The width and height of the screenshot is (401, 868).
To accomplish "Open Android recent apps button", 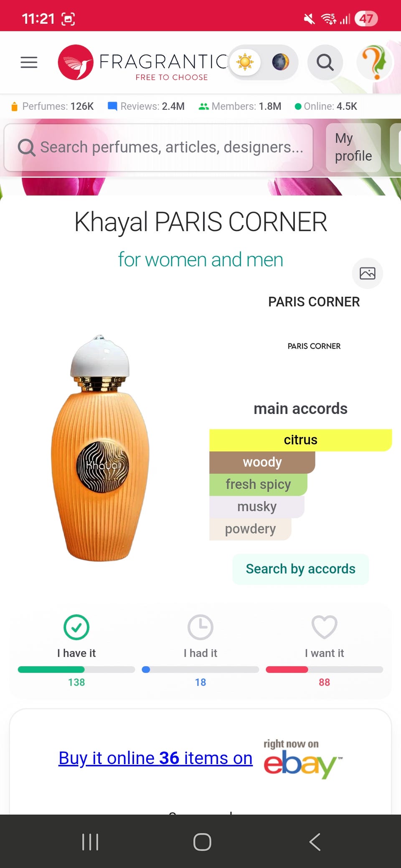I will click(x=90, y=842).
